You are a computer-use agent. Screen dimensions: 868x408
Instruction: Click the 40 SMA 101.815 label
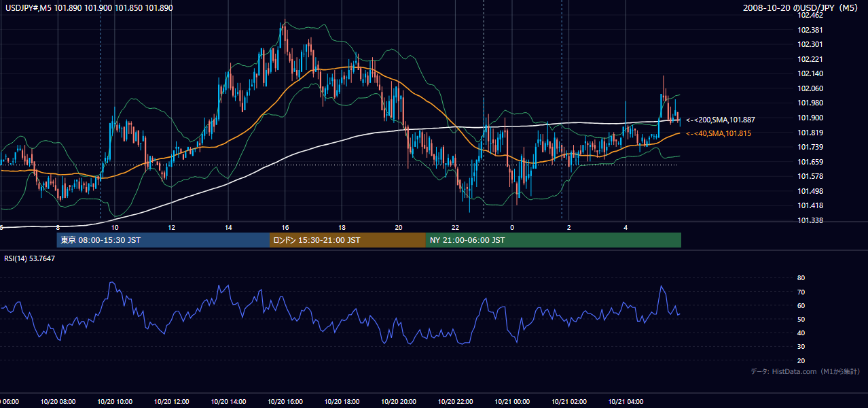pyautogui.click(x=719, y=133)
